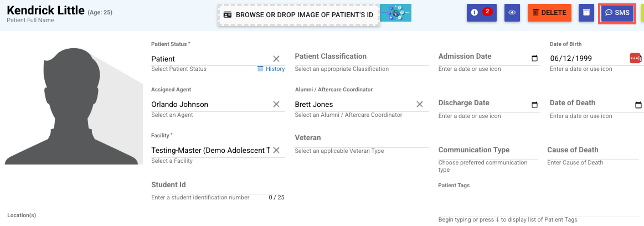
Task: Click Browse or Drop Patient's ID image
Action: (x=298, y=15)
